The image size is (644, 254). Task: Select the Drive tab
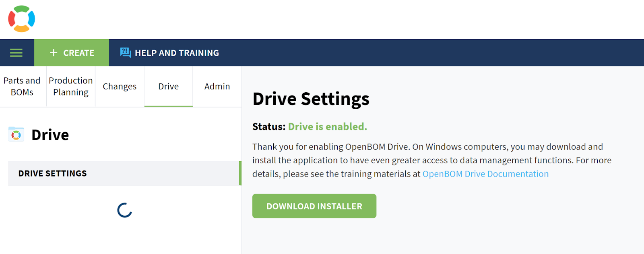click(x=168, y=86)
